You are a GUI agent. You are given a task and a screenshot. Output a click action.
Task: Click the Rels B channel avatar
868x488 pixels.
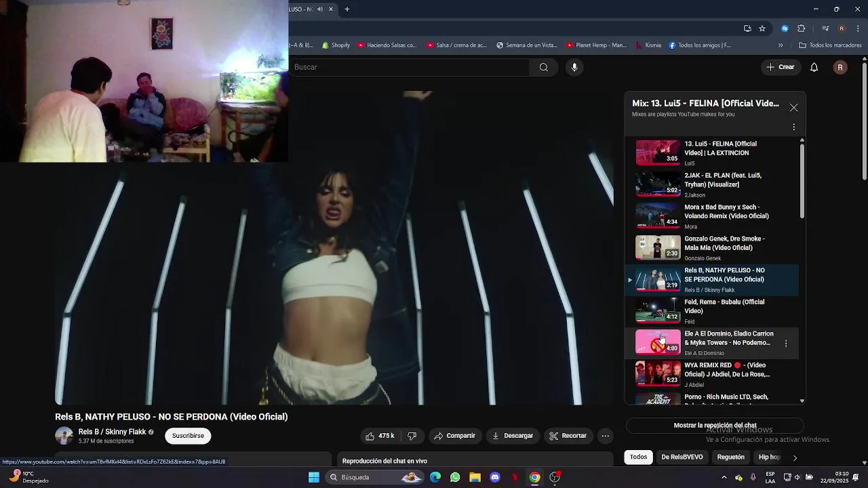pyautogui.click(x=64, y=436)
